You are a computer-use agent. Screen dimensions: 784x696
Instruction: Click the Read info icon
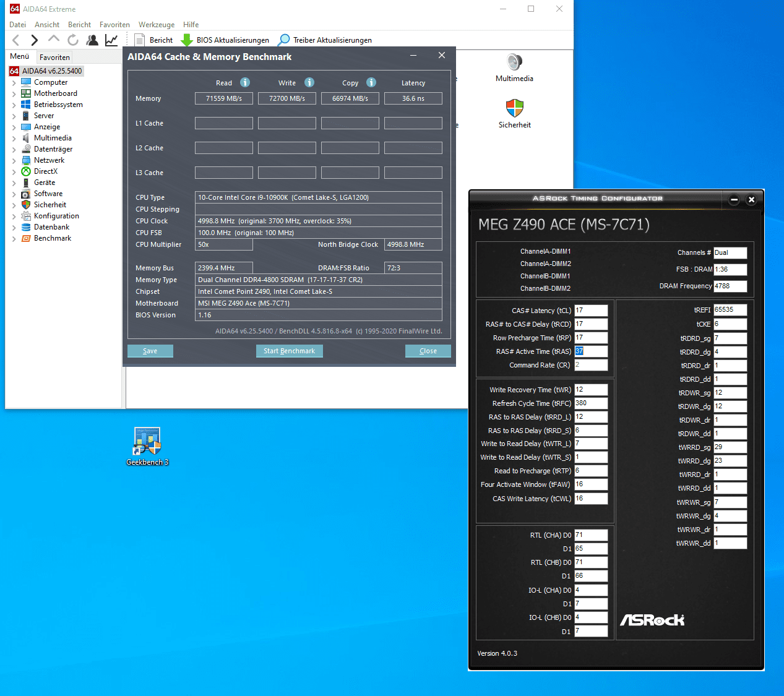245,82
